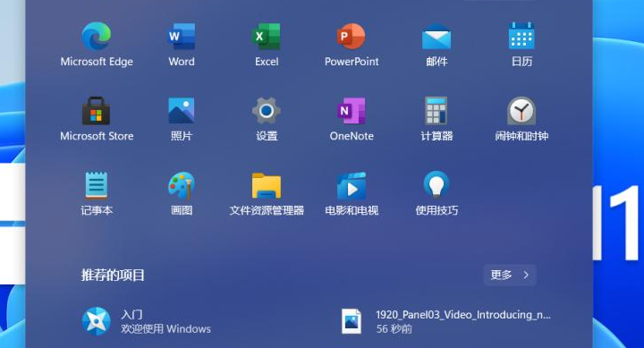Open recommended file 1920_Panel03_Video_Introducing
Image resolution: width=644 pixels, height=348 pixels.
point(446,321)
